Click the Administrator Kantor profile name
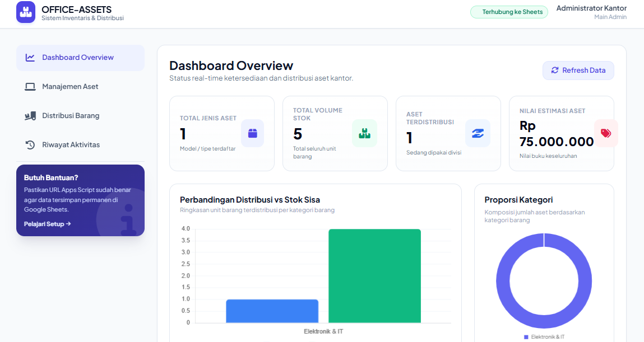This screenshot has width=644, height=342. point(591,8)
